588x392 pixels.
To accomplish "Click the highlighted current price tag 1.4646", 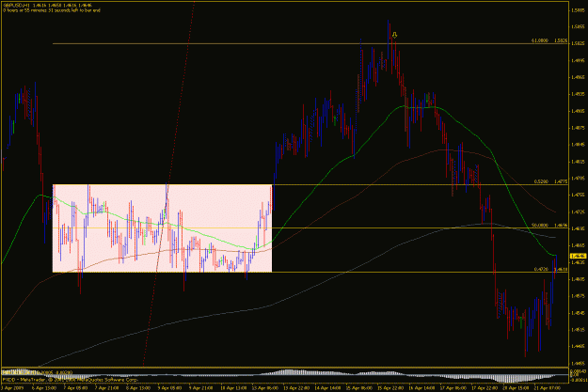I will 578,256.
